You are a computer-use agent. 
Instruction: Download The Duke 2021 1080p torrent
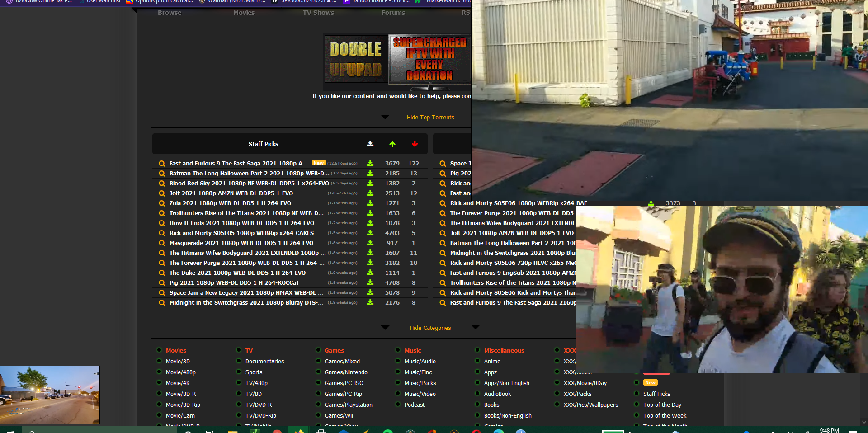coord(370,273)
